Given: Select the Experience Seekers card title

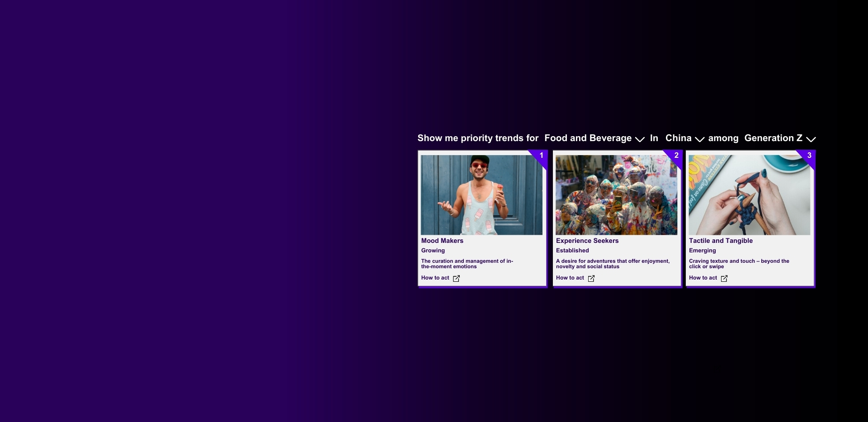Looking at the screenshot, I should pyautogui.click(x=587, y=241).
